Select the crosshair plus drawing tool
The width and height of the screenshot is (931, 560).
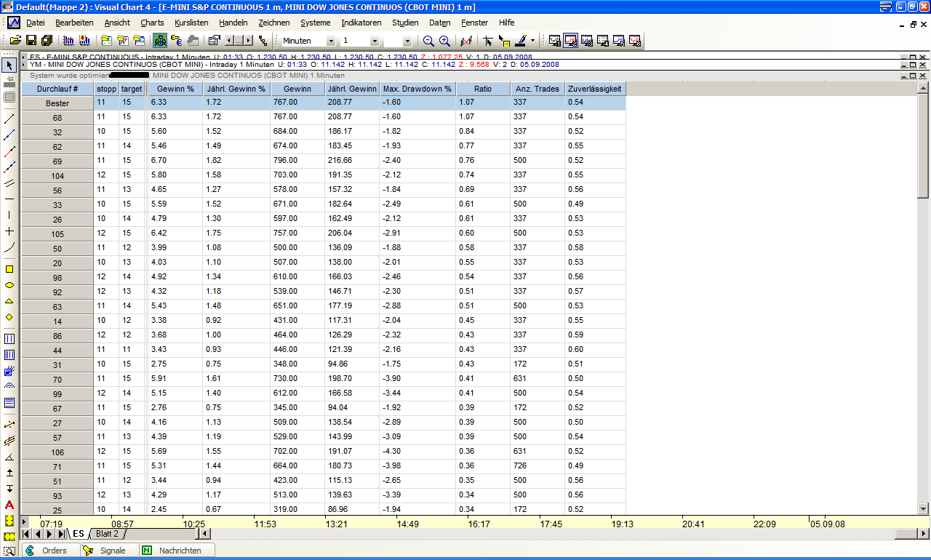pyautogui.click(x=9, y=231)
